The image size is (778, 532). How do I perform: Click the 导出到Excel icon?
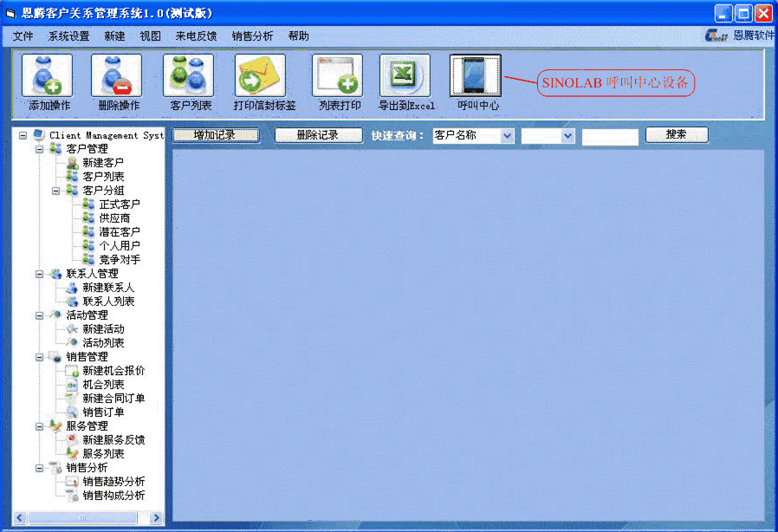tap(405, 75)
